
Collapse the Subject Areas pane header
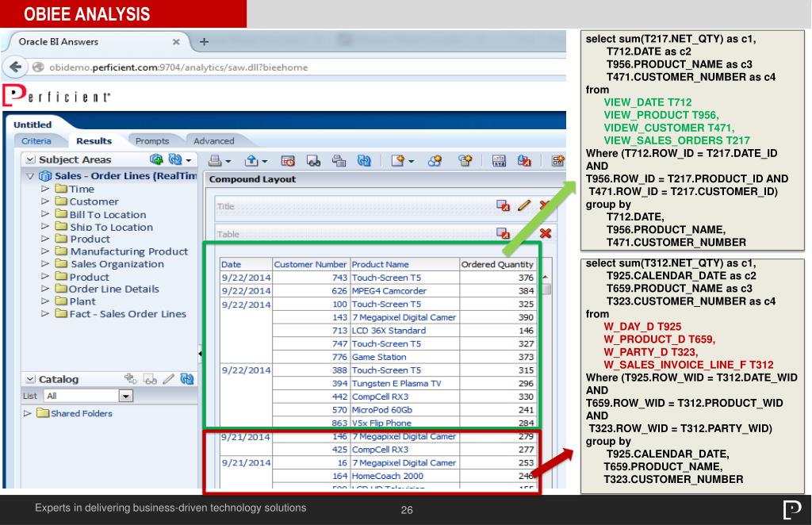pos(31,159)
